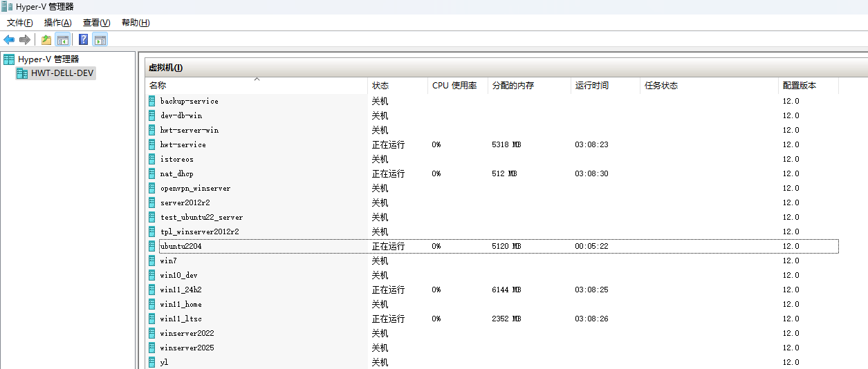Click the 关机 status of win7
The width and height of the screenshot is (868, 369).
coord(380,261)
